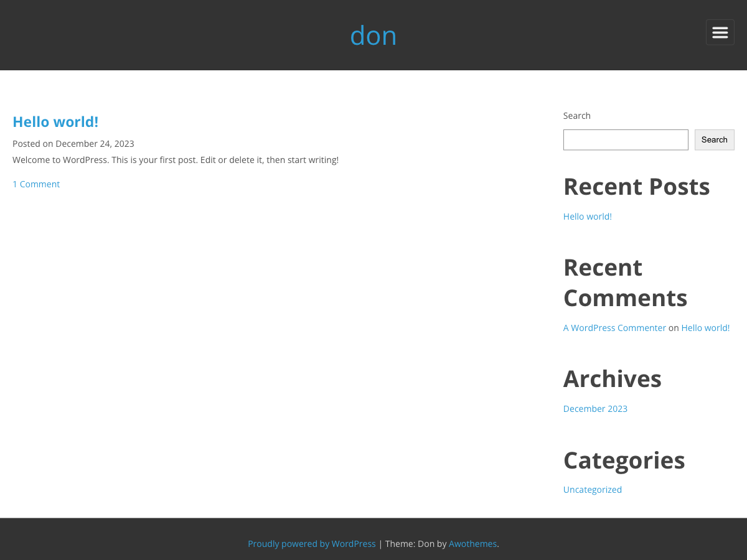This screenshot has width=747, height=560.
Task: Open the "Uncategorized" category
Action: [592, 489]
